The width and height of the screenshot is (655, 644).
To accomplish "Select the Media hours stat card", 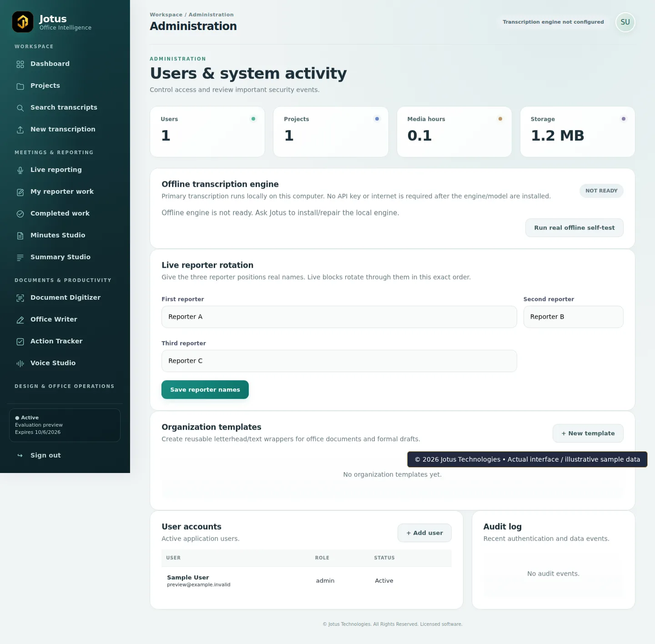I will tap(454, 132).
